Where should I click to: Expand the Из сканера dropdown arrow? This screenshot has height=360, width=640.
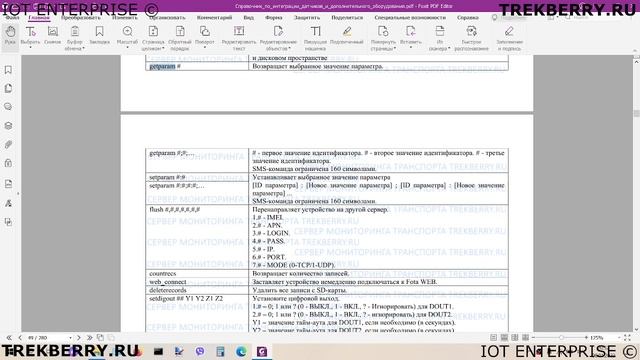pyautogui.click(x=449, y=48)
